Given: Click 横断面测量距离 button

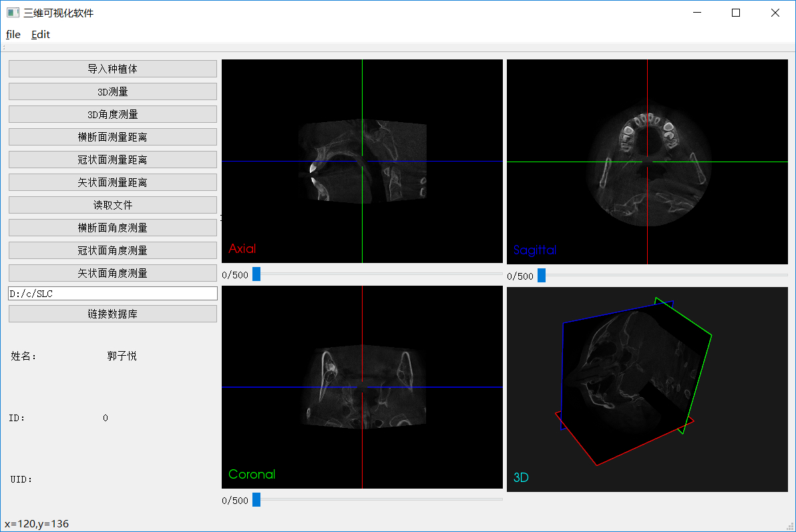Looking at the screenshot, I should click(x=113, y=137).
